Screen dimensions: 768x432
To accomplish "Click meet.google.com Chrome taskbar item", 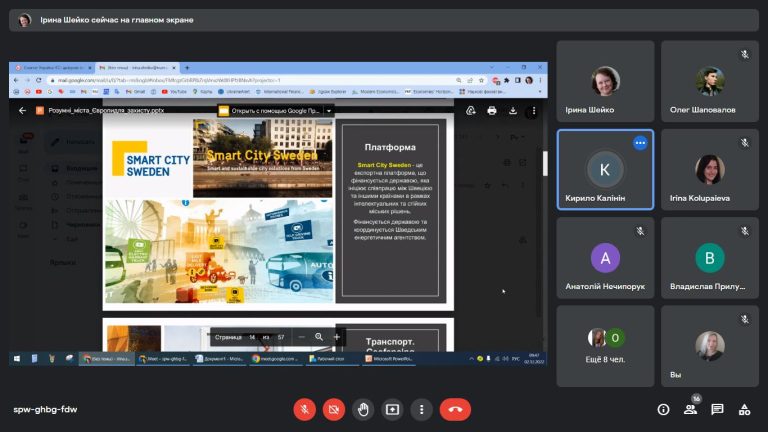I will (276, 359).
